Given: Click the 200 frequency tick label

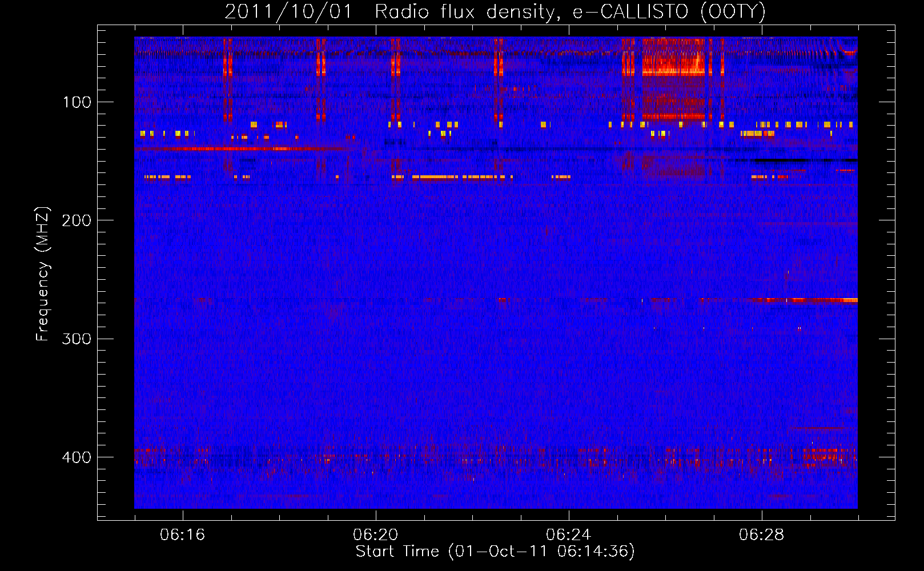Looking at the screenshot, I should pos(77,220).
